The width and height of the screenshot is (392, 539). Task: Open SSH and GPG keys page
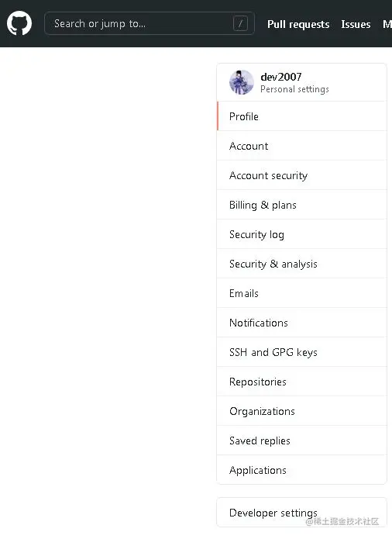click(302, 352)
